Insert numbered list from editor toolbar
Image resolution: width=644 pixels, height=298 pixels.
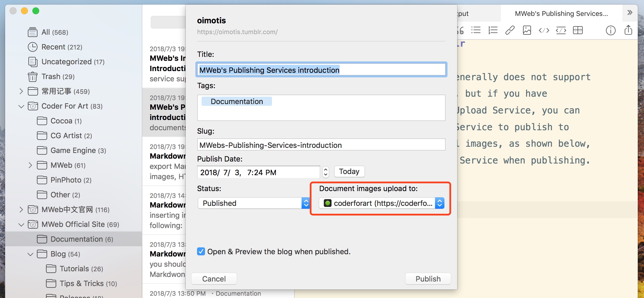(493, 30)
